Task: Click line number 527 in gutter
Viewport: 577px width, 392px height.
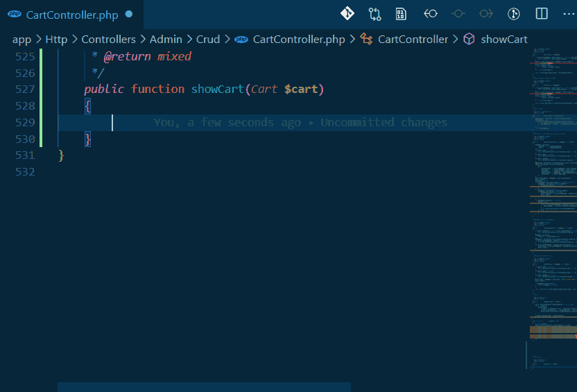Action: click(x=25, y=90)
